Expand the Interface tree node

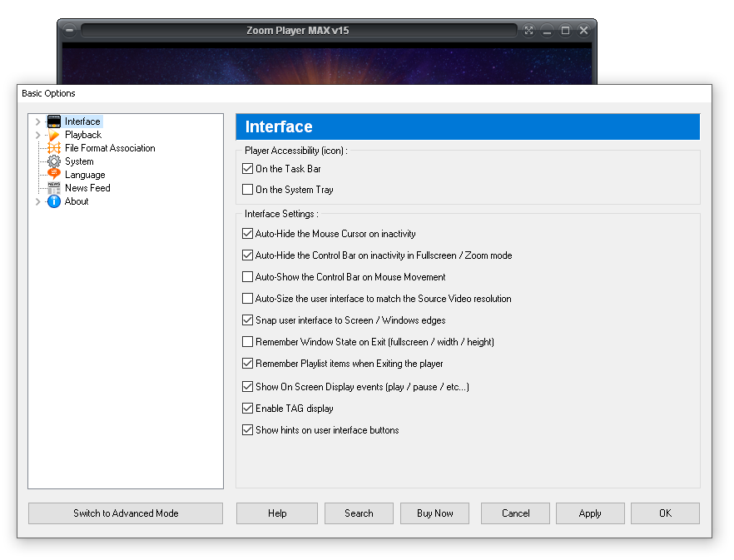[x=38, y=121]
